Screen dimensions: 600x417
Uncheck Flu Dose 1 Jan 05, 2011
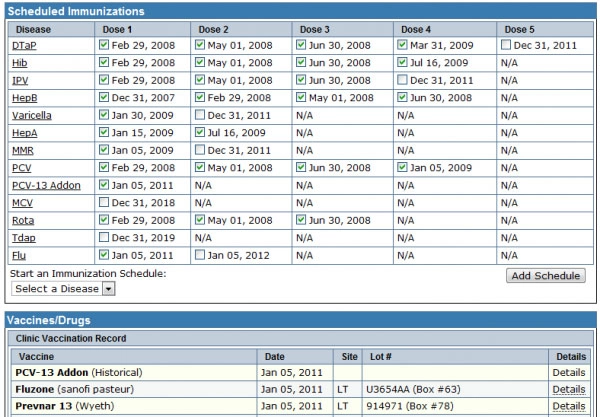click(x=104, y=255)
